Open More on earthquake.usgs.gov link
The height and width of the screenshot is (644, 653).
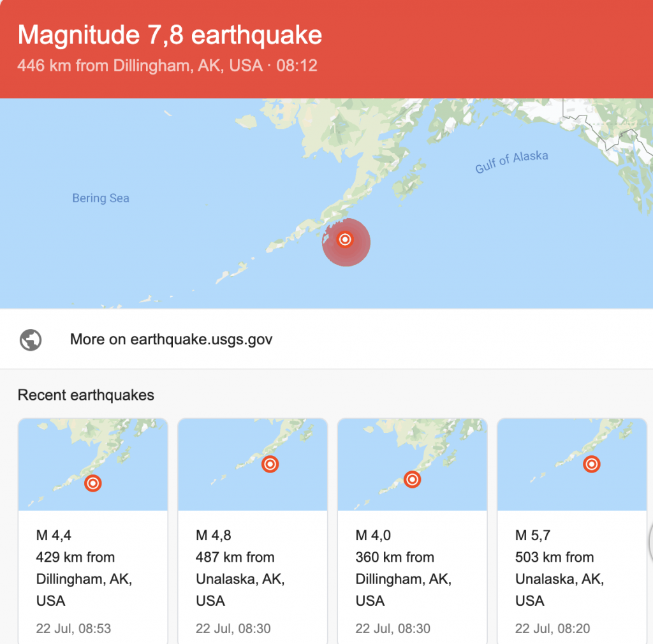pyautogui.click(x=171, y=339)
